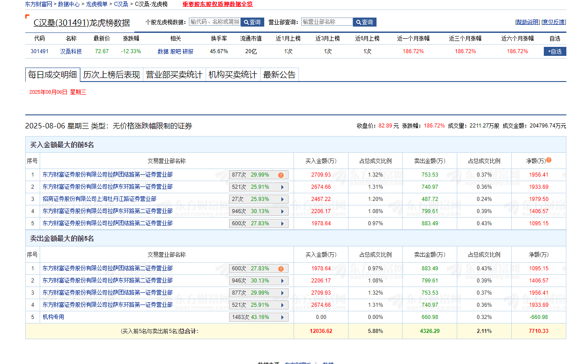Click the orange help icon beside 净额(万) header
This screenshot has width=588, height=364.
(x=549, y=160)
